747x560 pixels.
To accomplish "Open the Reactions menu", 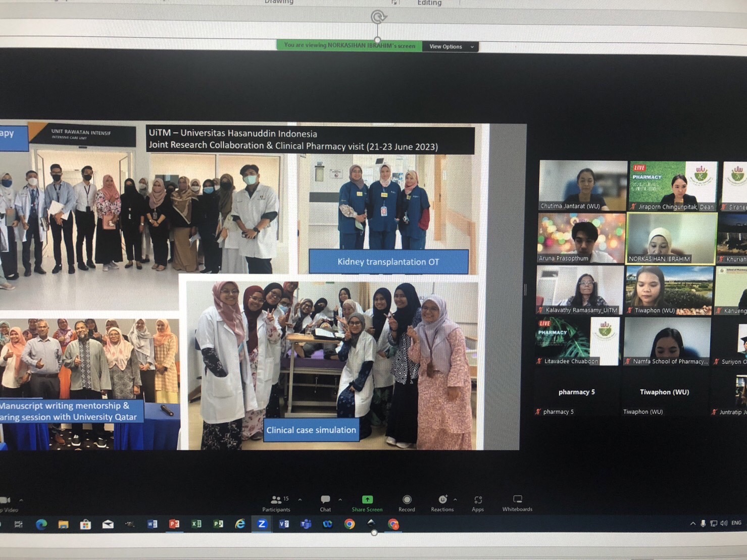I will [x=442, y=500].
